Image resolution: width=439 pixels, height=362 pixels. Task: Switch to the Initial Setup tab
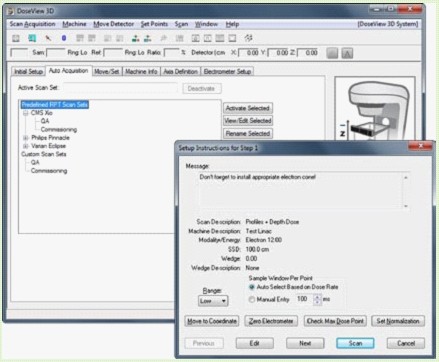pyautogui.click(x=28, y=71)
